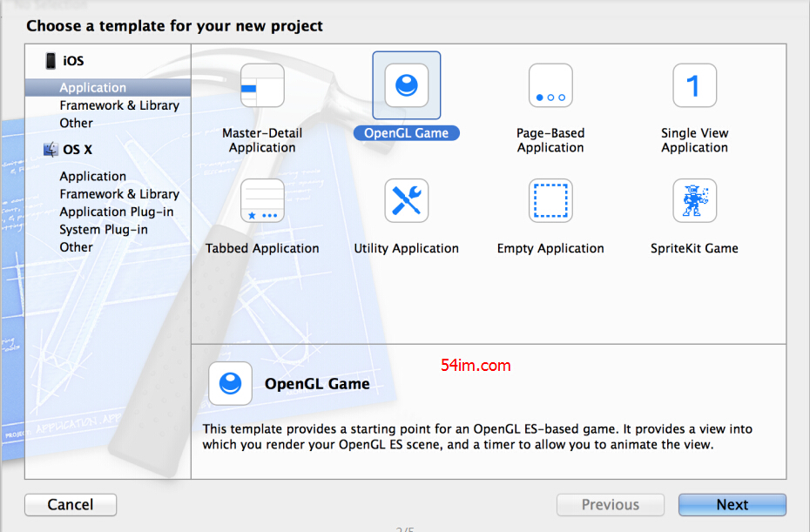Select the Empty Application dashed-square icon

(x=550, y=201)
